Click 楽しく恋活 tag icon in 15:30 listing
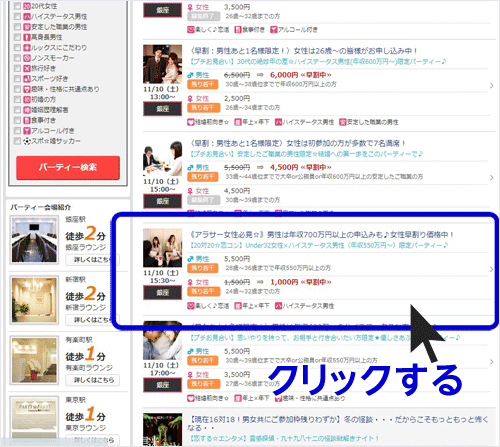This screenshot has width=500, height=447. (x=191, y=306)
